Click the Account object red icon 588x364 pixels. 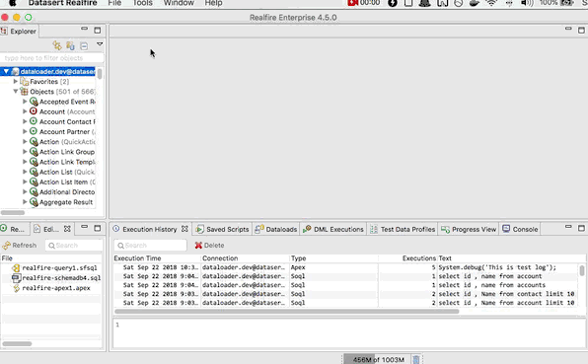point(34,111)
